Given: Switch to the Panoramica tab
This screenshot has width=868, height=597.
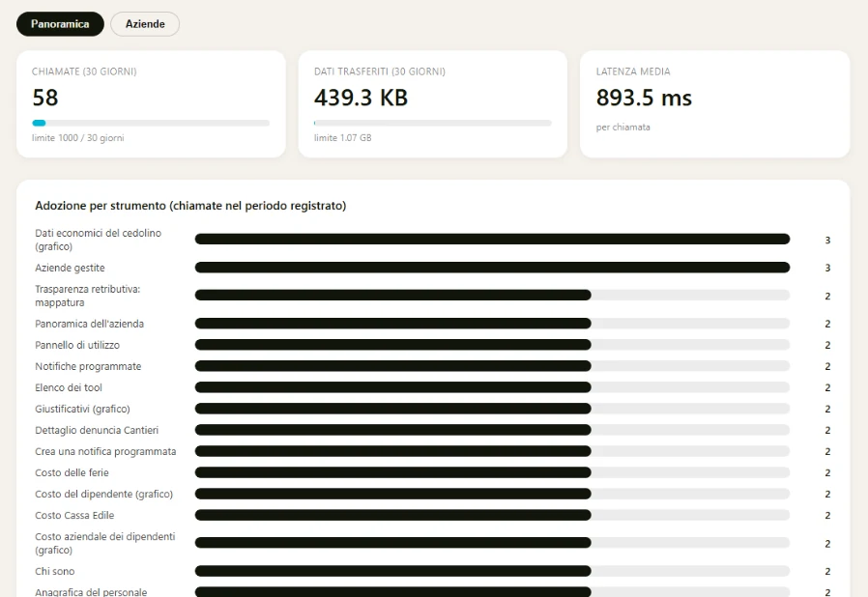Looking at the screenshot, I should click(60, 24).
